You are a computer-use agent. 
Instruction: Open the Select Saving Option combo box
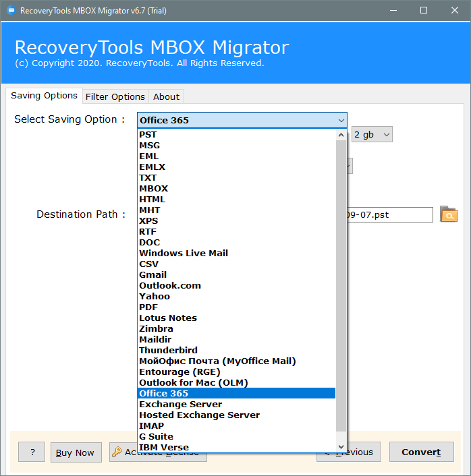(x=242, y=120)
